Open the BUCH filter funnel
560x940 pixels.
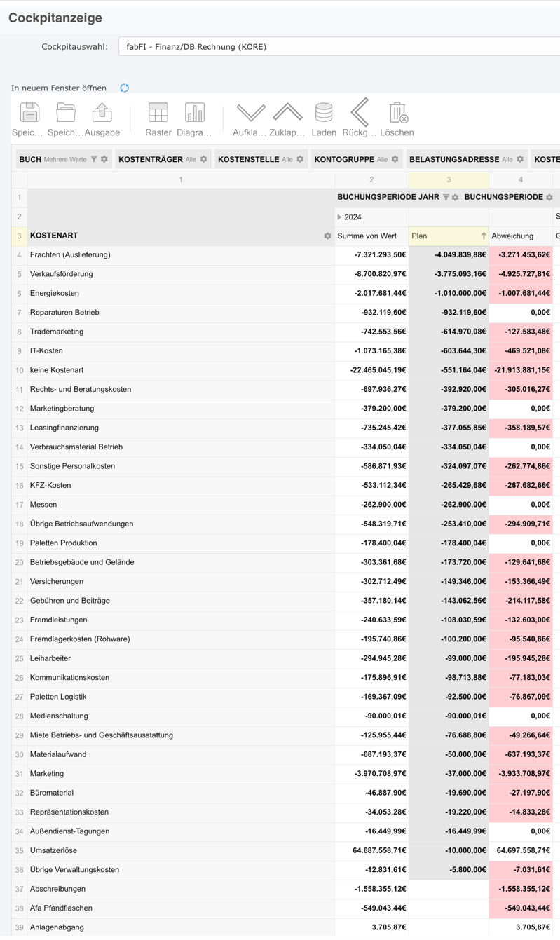94,160
